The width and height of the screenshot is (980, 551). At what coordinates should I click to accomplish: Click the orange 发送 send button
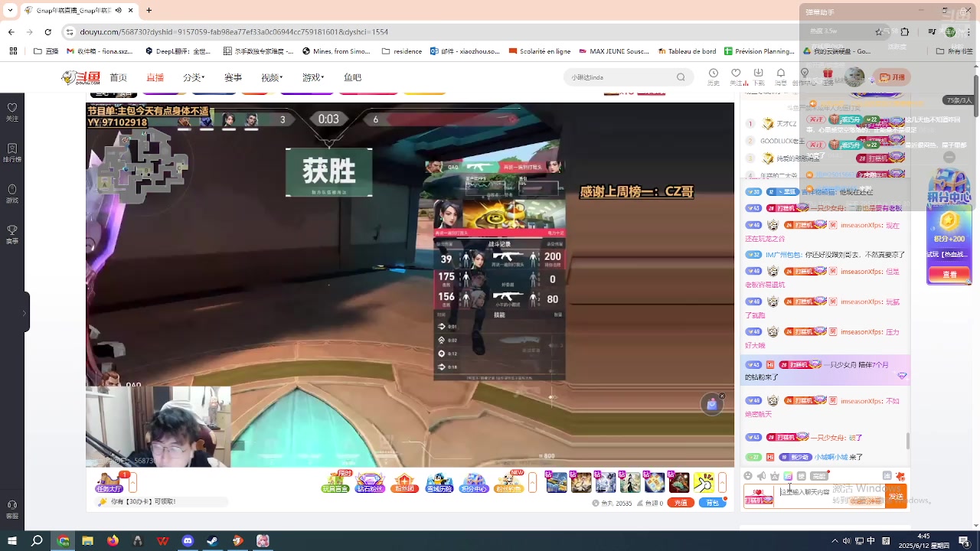(896, 496)
